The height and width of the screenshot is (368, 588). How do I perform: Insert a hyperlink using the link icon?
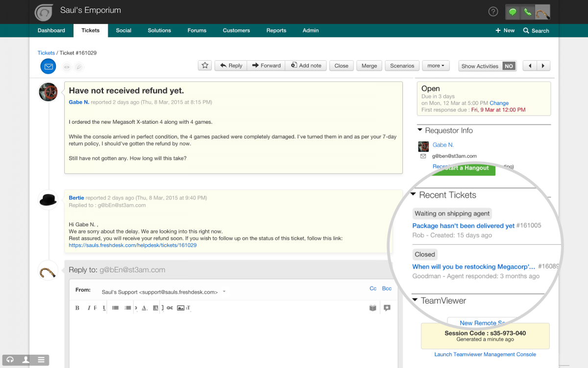coord(170,308)
